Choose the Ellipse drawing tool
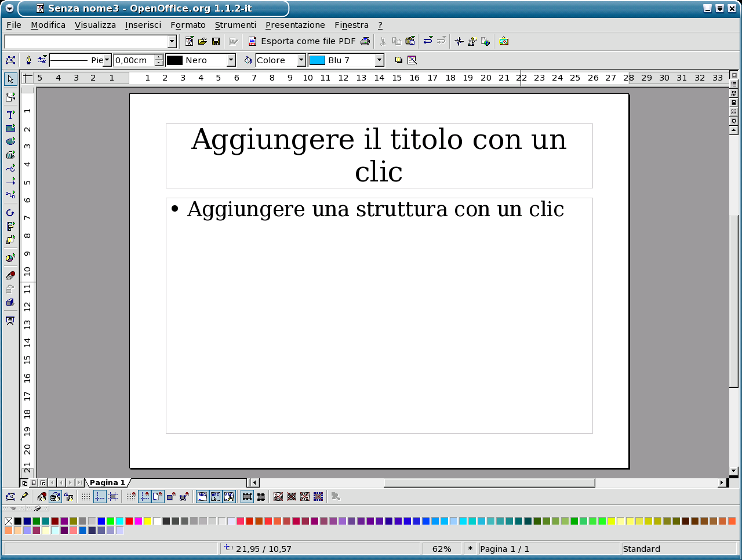The image size is (742, 560). (x=10, y=141)
